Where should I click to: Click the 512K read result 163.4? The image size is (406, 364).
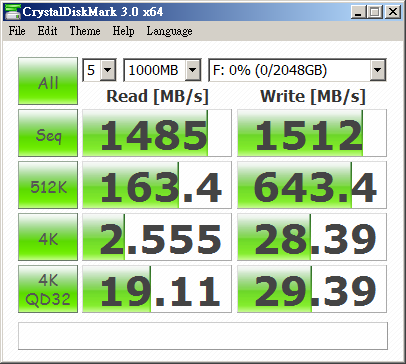(x=157, y=185)
